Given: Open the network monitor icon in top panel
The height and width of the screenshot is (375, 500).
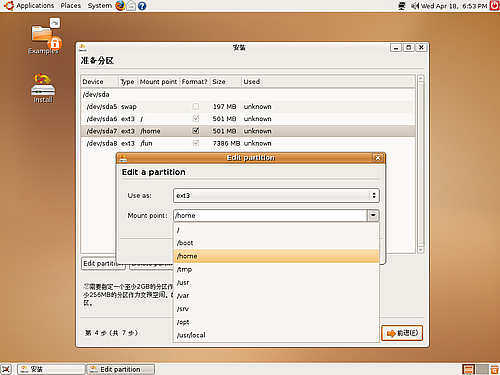Looking at the screenshot, I should [402, 6].
